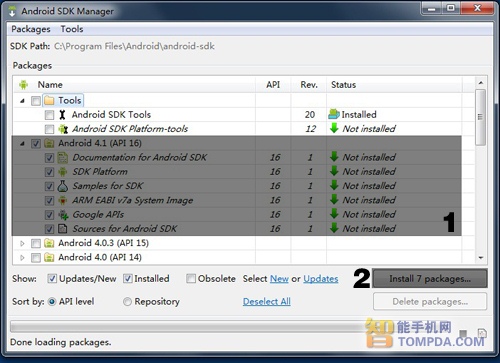Click the Android icon in Name column header

23,85
